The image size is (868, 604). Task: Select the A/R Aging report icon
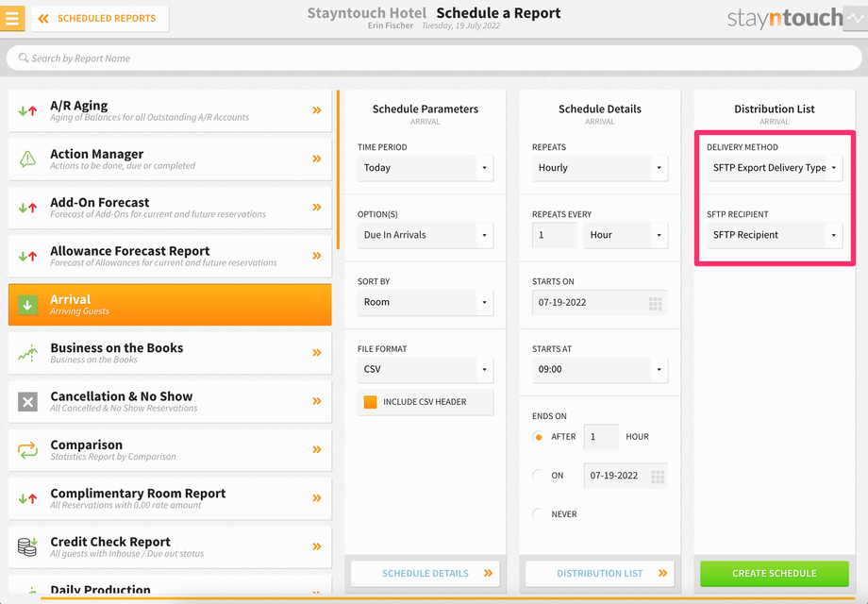tap(27, 110)
